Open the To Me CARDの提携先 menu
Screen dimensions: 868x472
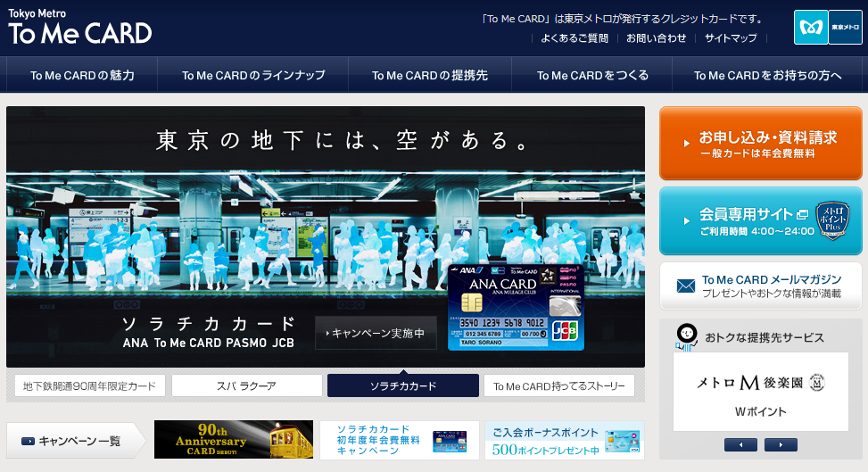pyautogui.click(x=430, y=75)
